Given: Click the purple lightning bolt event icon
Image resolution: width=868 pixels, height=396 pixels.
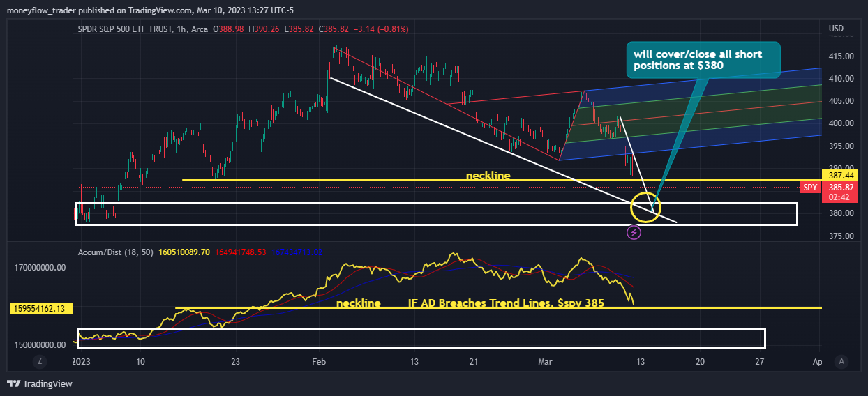Looking at the screenshot, I should (634, 233).
